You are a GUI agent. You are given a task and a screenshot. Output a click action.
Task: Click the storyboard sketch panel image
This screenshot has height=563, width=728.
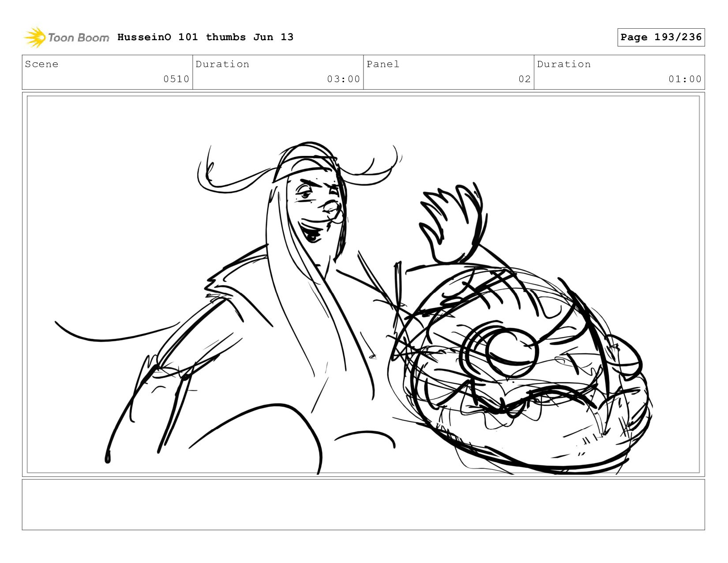coord(363,284)
